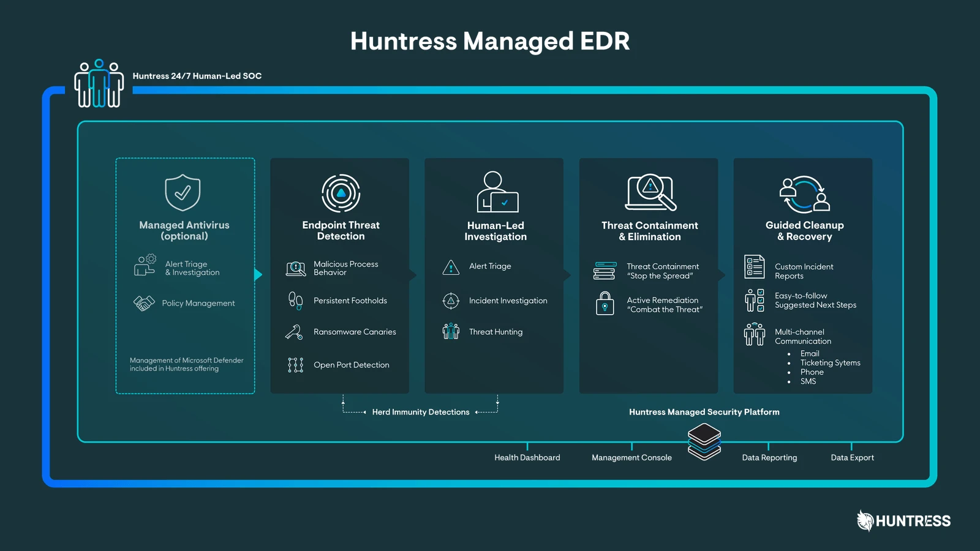Click the "Easy-to-follow Suggested Next Steps" text

(816, 300)
